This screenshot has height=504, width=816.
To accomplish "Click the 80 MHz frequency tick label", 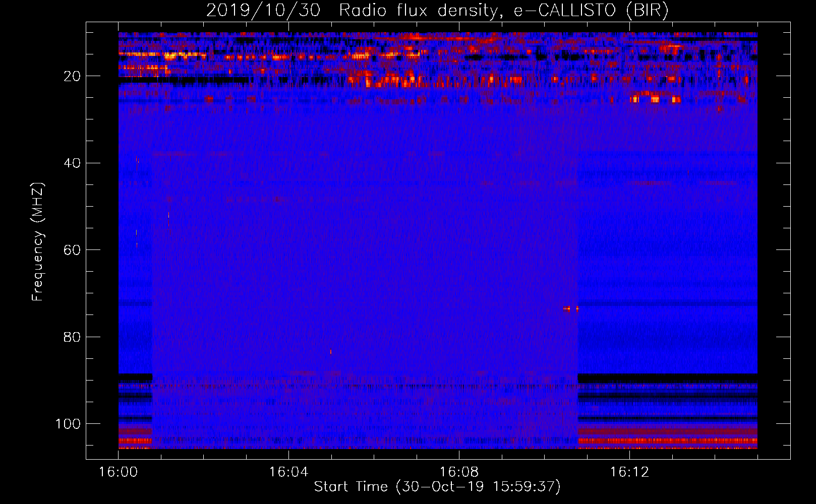I will pos(72,337).
